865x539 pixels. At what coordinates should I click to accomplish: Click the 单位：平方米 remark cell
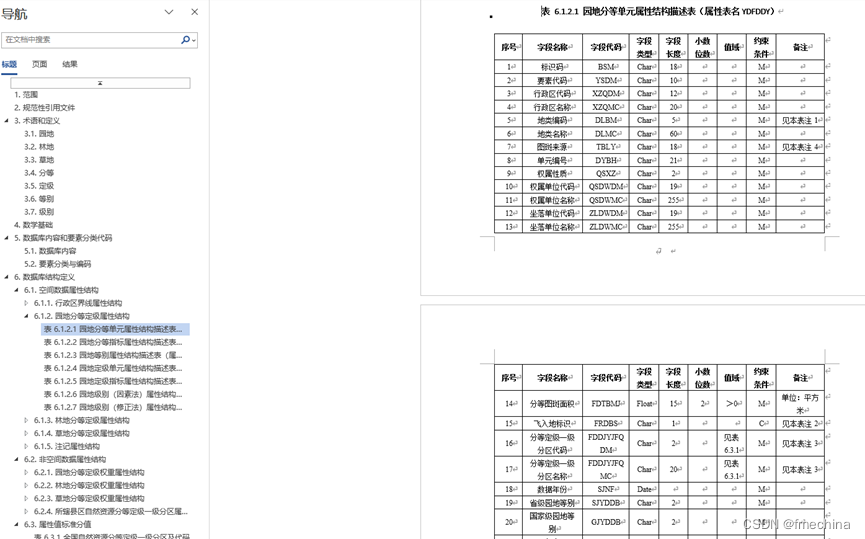(800, 404)
